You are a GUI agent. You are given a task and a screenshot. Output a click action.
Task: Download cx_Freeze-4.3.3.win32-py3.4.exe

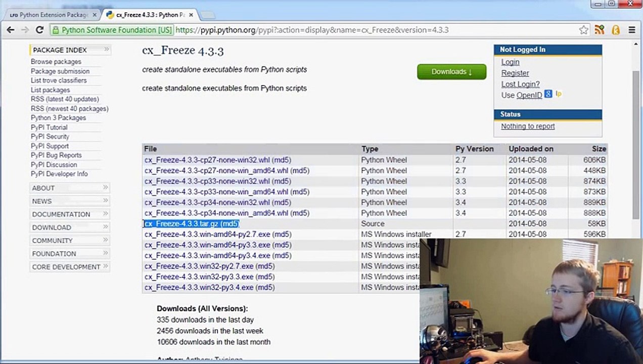199,287
